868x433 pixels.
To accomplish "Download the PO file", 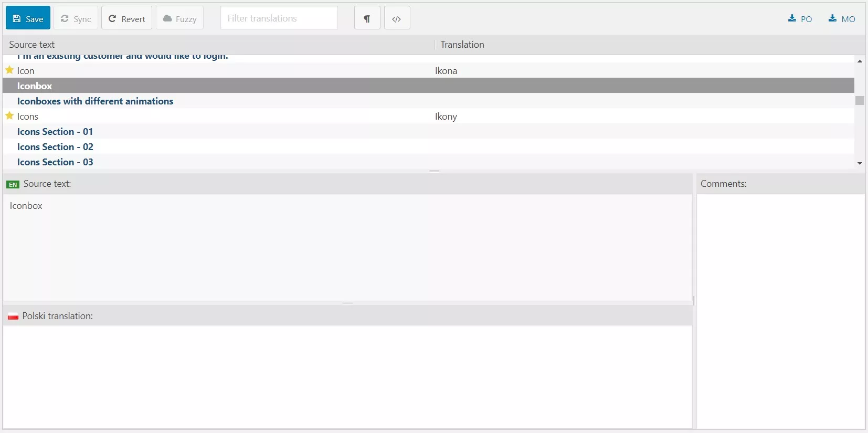I will (x=800, y=19).
